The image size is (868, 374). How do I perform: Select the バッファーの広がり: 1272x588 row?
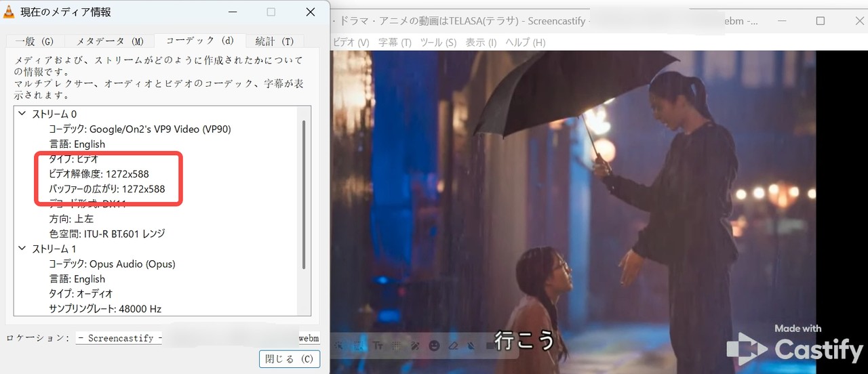(106, 188)
